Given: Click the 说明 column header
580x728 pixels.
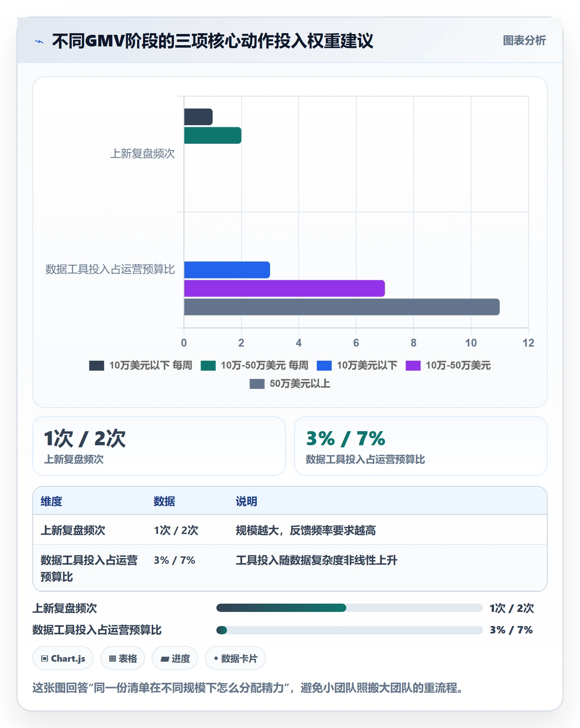Looking at the screenshot, I should point(247,501).
